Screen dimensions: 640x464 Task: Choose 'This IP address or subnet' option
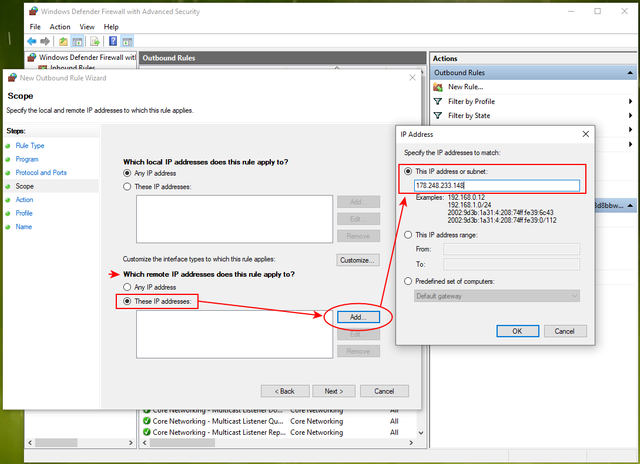[x=408, y=171]
